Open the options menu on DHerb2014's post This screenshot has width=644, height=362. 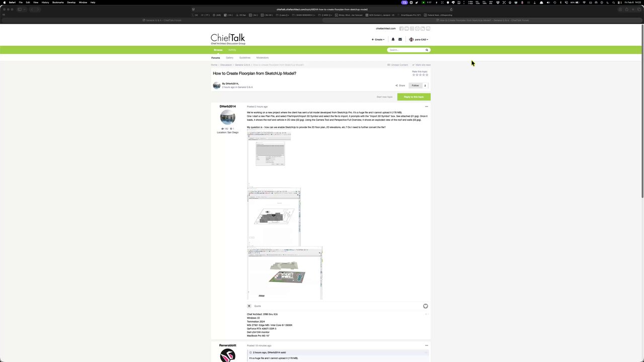tap(426, 107)
